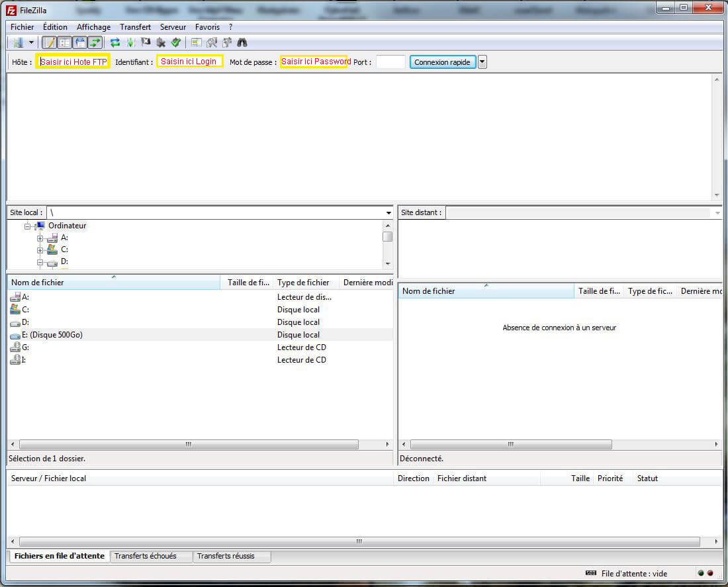
Task: Open the Fichier menu
Action: [x=23, y=27]
